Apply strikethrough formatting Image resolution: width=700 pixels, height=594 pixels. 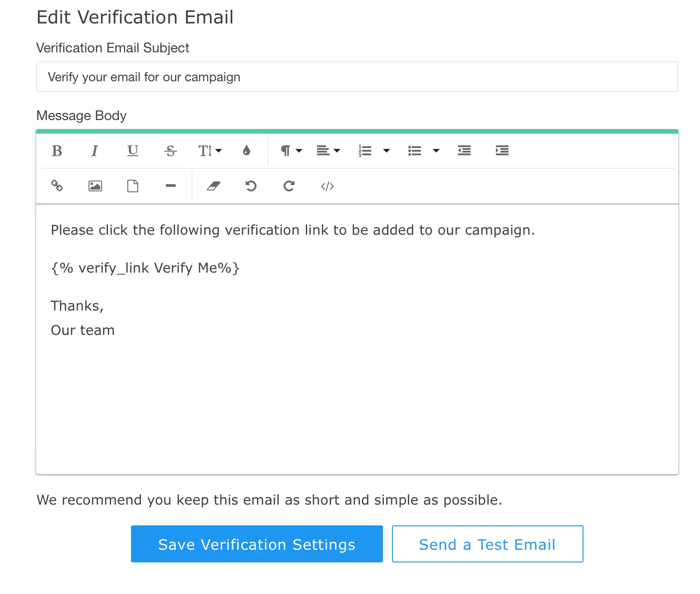pos(170,151)
